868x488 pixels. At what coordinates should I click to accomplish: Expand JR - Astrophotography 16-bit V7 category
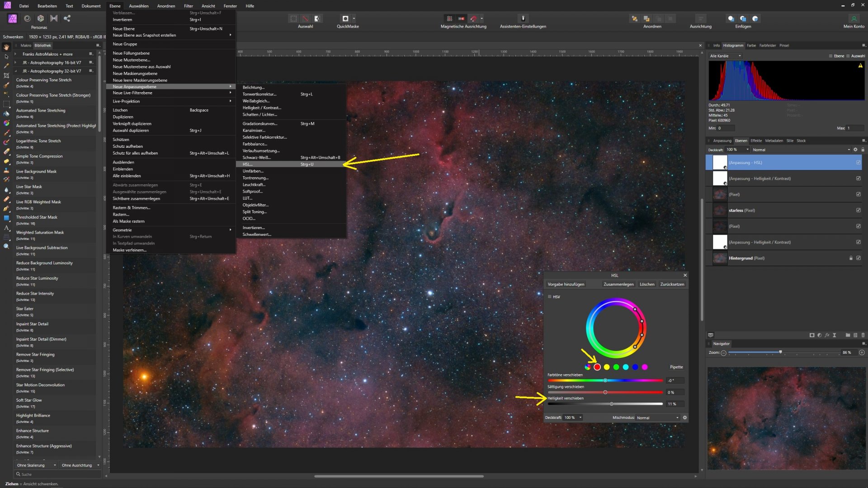pos(15,62)
